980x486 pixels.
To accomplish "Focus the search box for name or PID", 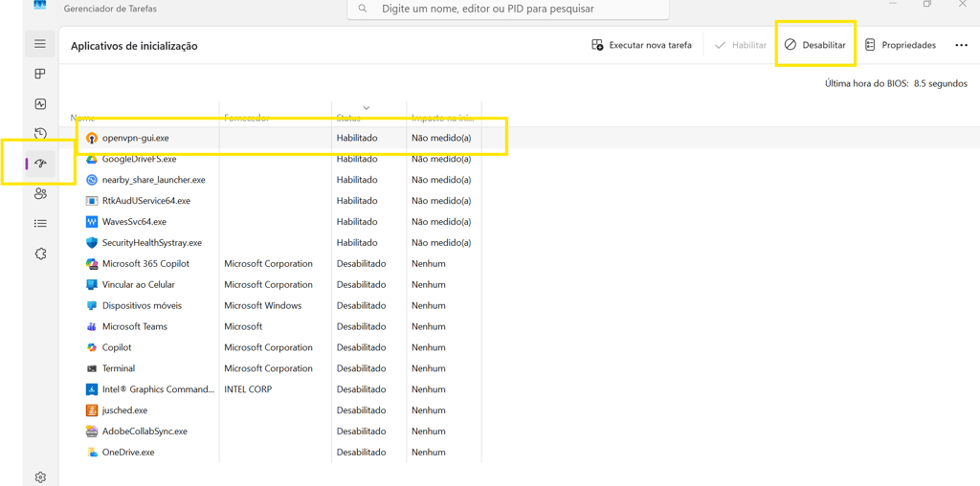I will click(507, 9).
